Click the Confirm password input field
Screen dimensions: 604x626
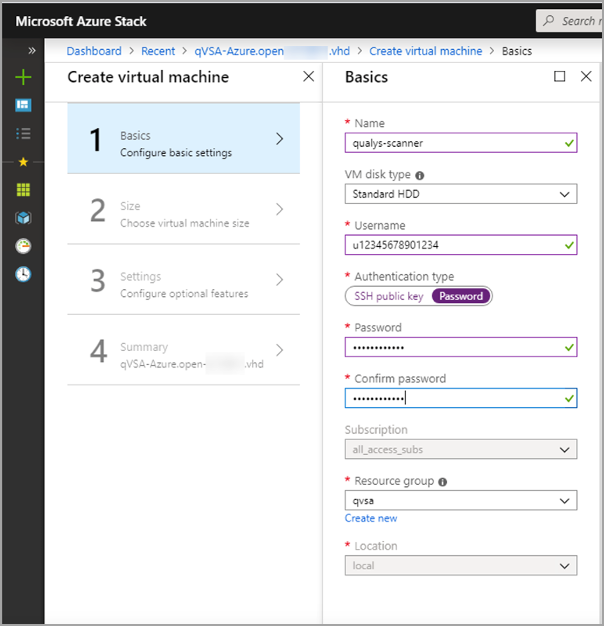coord(461,398)
